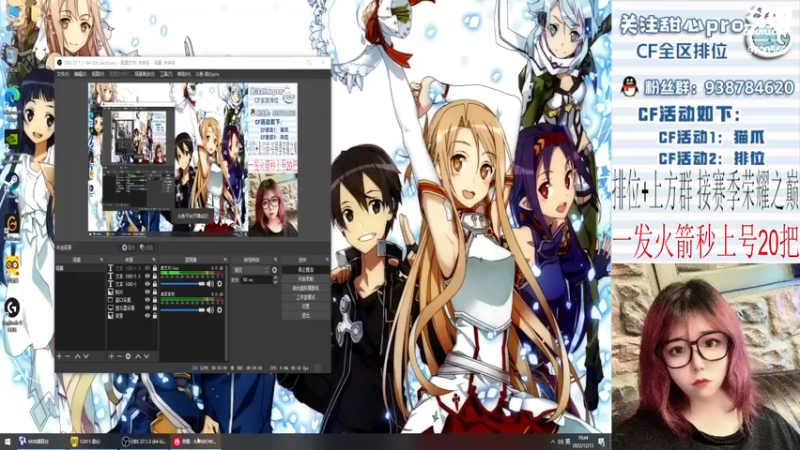This screenshot has height=450, width=800.
Task: Mute the 麦克风/Aux speaker icon
Action: pos(210,284)
